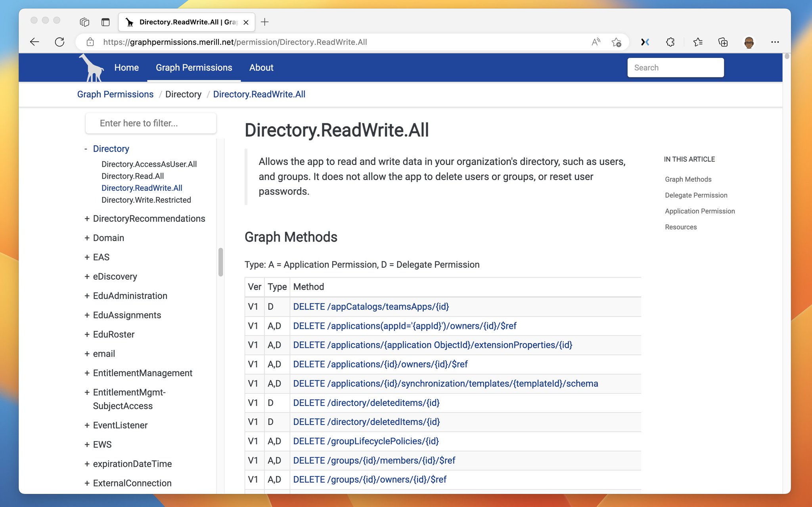
Task: Reload the page with the refresh icon
Action: click(x=59, y=42)
